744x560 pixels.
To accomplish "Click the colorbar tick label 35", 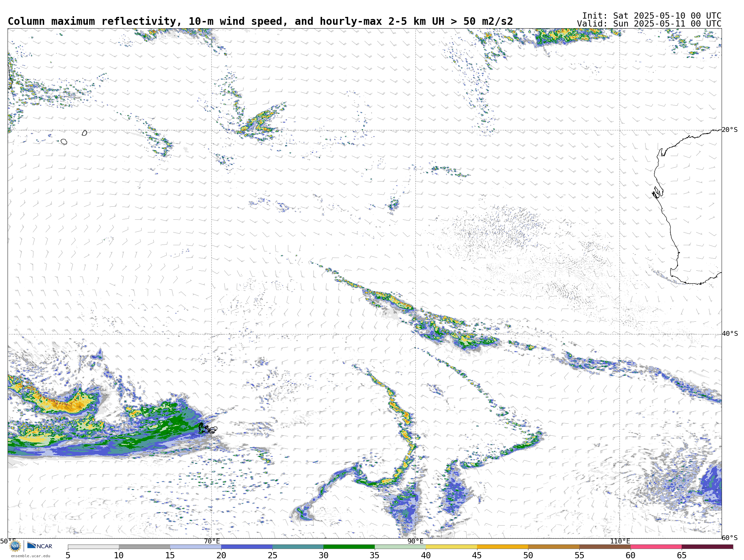I will tap(375, 556).
